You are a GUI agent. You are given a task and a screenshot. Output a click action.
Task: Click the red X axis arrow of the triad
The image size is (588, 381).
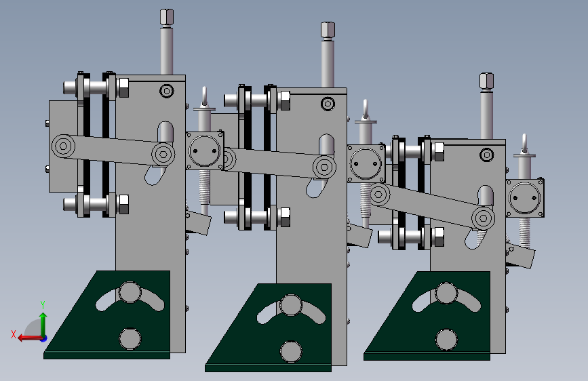(x=29, y=338)
